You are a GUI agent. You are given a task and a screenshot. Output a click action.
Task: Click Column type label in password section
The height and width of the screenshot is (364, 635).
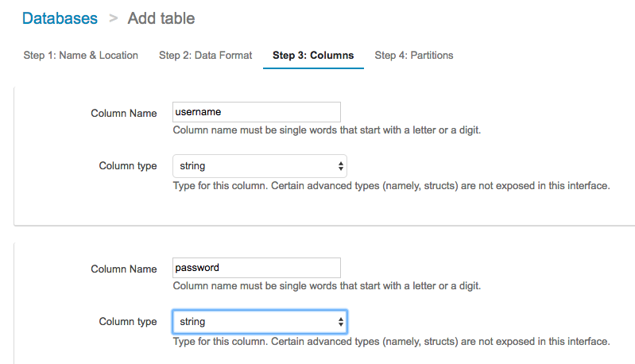(x=127, y=322)
